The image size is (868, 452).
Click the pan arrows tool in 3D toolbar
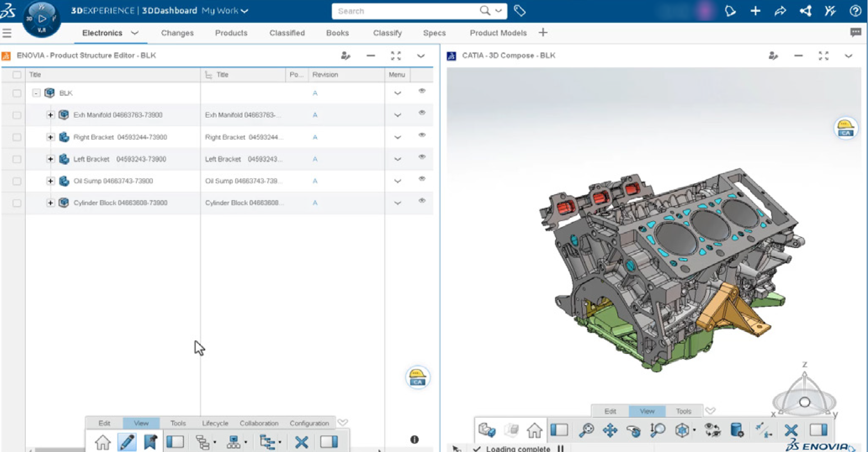pos(610,430)
